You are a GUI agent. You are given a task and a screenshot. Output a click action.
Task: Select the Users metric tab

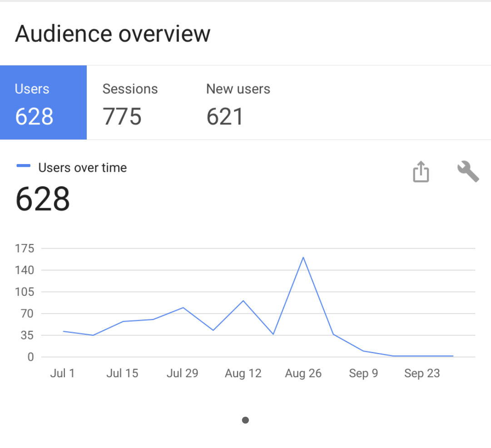click(x=43, y=103)
